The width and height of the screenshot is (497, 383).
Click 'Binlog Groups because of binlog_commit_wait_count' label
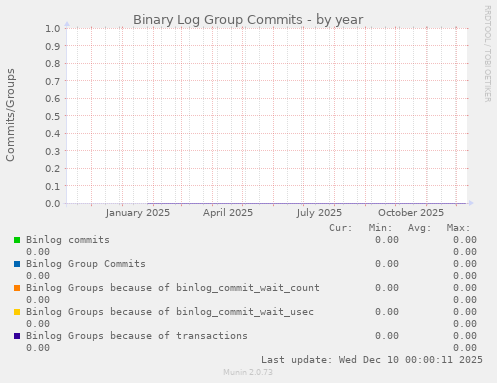[x=173, y=288]
